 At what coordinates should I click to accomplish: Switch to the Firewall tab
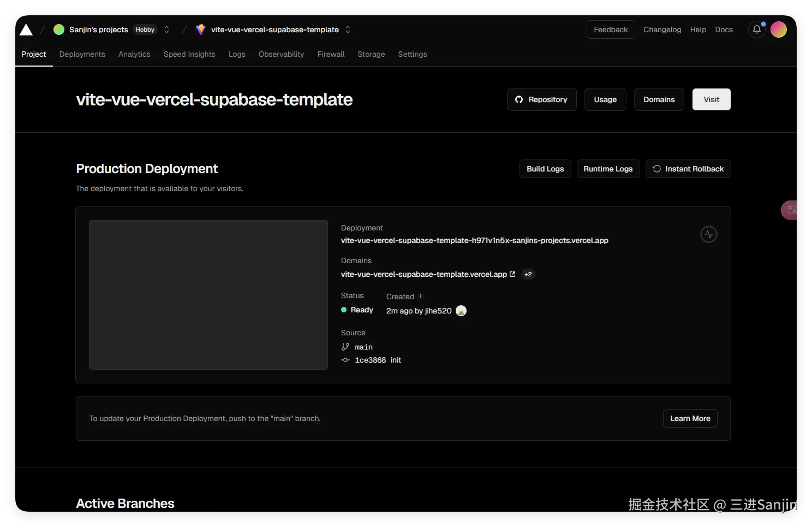point(331,54)
